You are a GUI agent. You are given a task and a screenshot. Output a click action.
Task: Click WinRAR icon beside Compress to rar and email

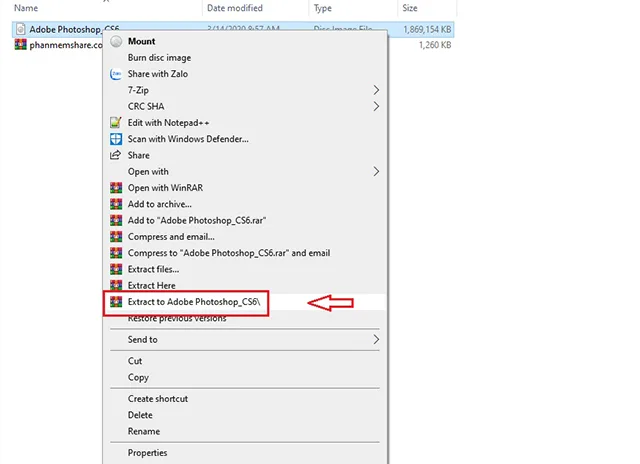pos(116,253)
